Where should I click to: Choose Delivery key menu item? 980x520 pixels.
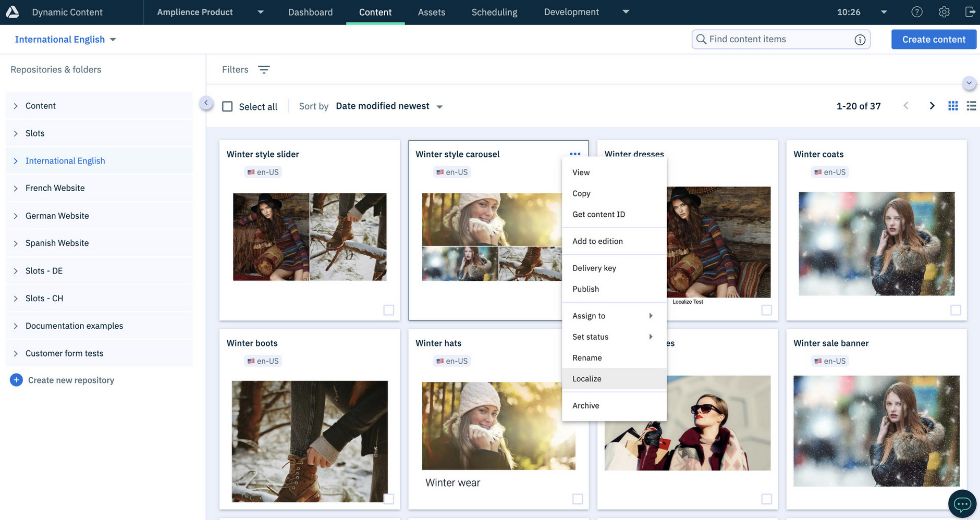point(614,268)
